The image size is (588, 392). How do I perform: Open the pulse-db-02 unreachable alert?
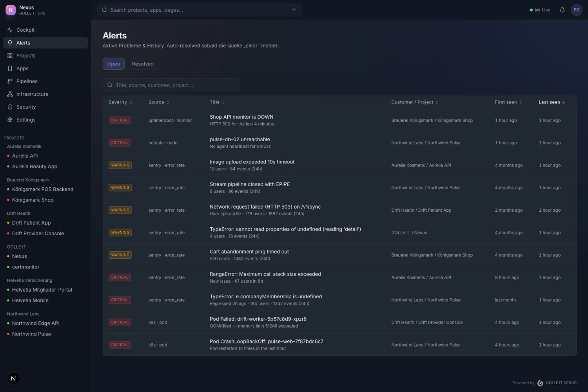339,143
